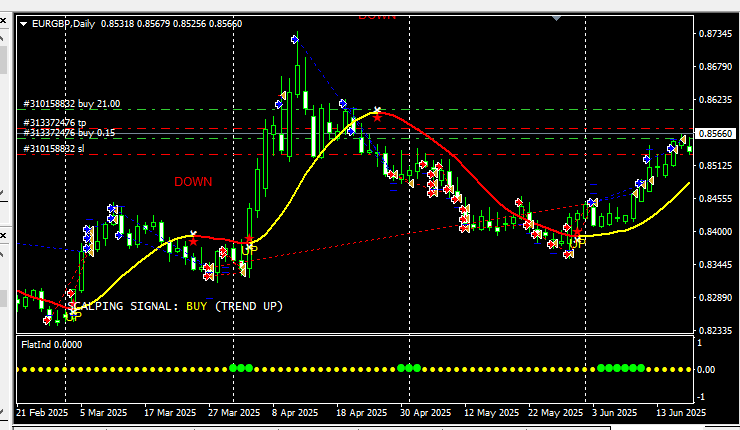Click the 27 Mar 2025 date label
The width and height of the screenshot is (740, 430).
(x=234, y=413)
